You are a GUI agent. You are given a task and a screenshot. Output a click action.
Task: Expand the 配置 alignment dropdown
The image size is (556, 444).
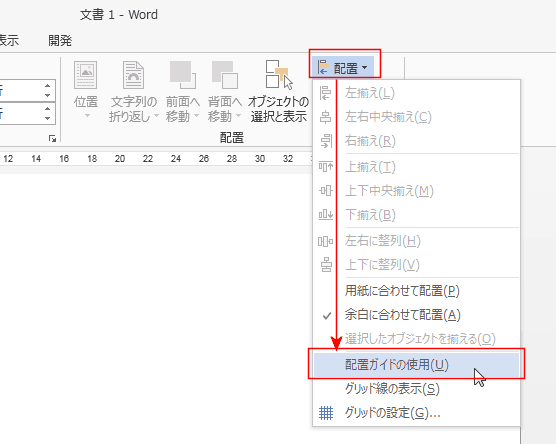pos(343,68)
